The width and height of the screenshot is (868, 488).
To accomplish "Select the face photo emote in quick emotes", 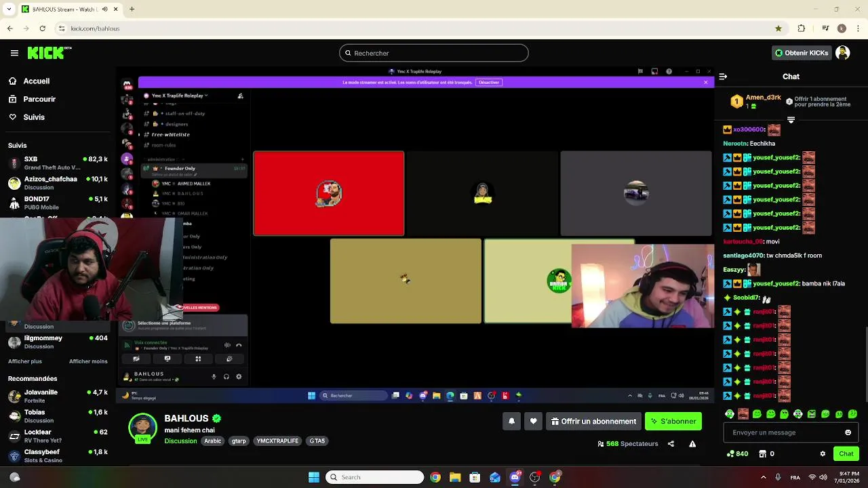I will [743, 413].
